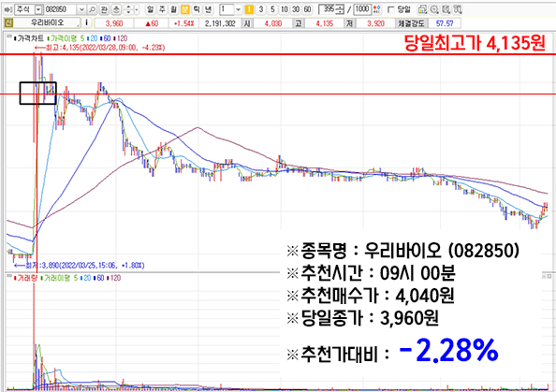Click the high price value 4,135
This screenshot has height=392, width=556.
[x=325, y=23]
